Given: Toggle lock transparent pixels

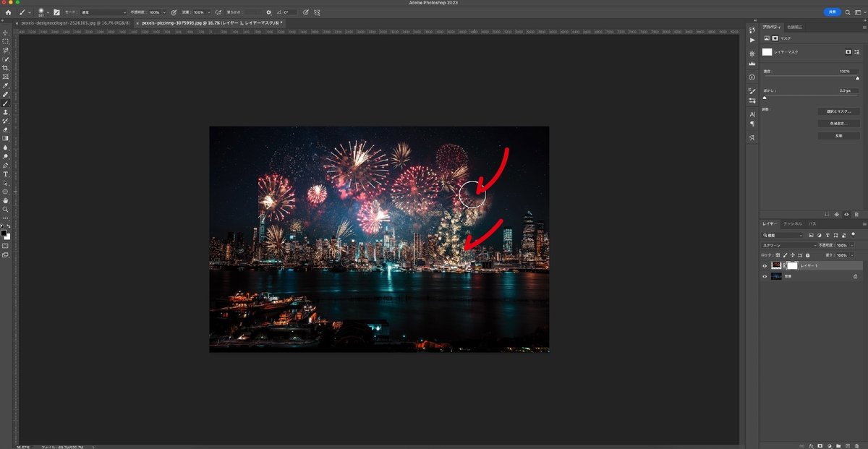Looking at the screenshot, I should [777, 255].
